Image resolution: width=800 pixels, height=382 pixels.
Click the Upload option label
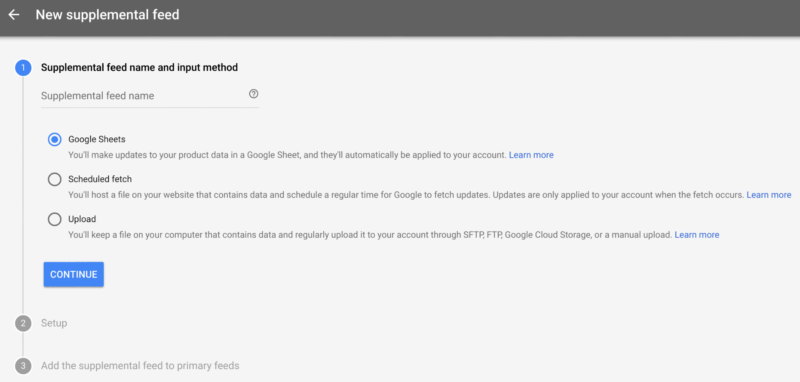coord(82,219)
